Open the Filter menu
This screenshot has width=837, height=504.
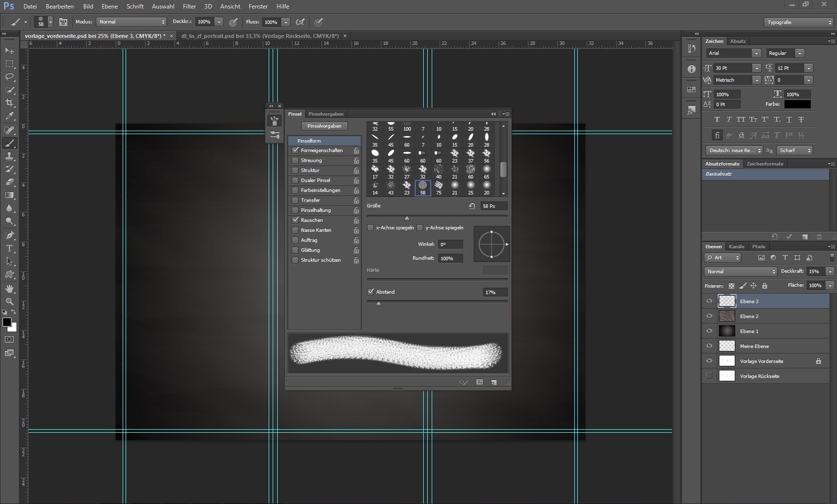click(189, 6)
